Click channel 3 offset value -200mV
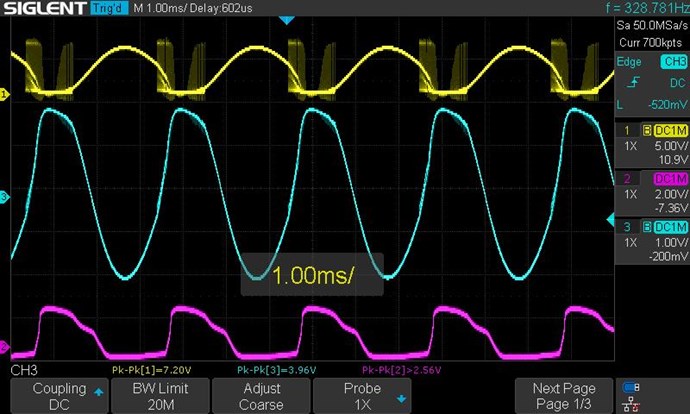The height and width of the screenshot is (414, 690). pos(668,256)
